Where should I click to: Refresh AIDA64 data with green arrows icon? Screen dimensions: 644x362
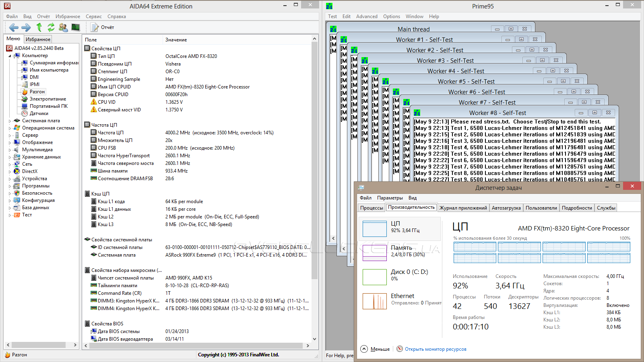51,27
